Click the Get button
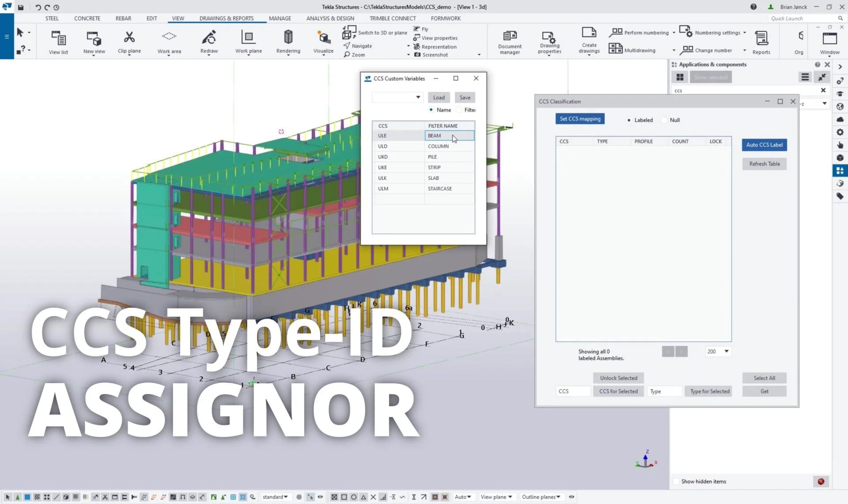 [x=764, y=391]
